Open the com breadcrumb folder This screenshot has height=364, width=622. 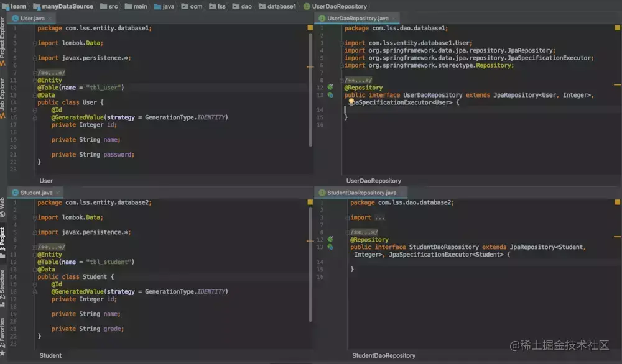click(x=192, y=6)
